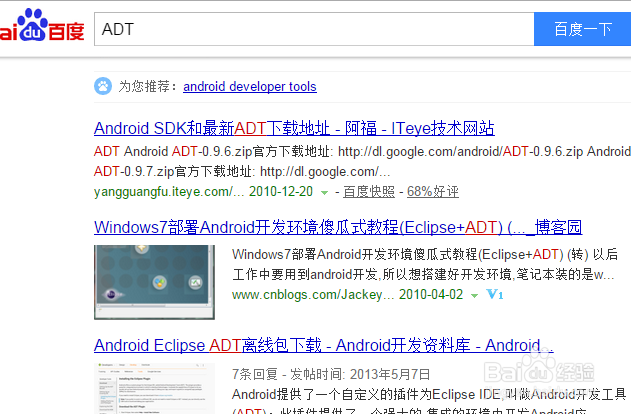Open 百度快照 cached page link
Image resolution: width=631 pixels, height=414 pixels.
click(369, 192)
